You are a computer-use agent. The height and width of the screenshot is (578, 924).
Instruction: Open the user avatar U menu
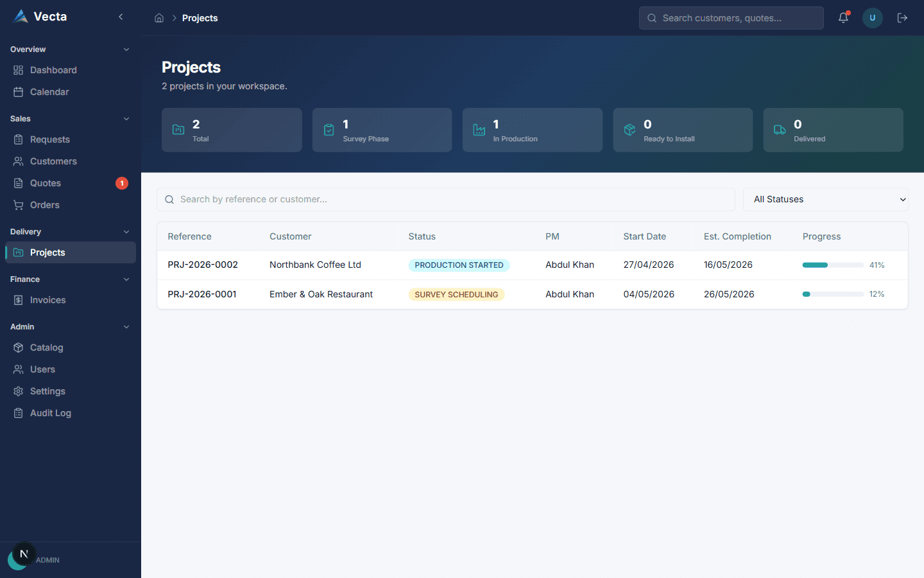pyautogui.click(x=873, y=18)
